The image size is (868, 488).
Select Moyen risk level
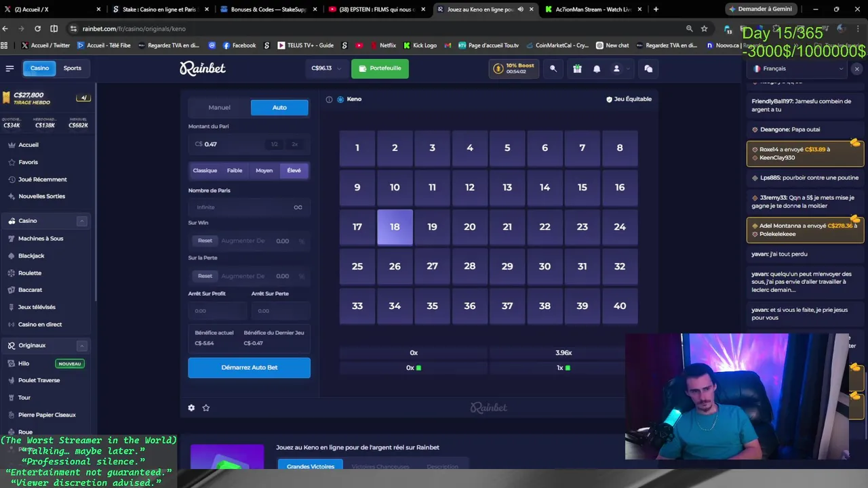264,171
